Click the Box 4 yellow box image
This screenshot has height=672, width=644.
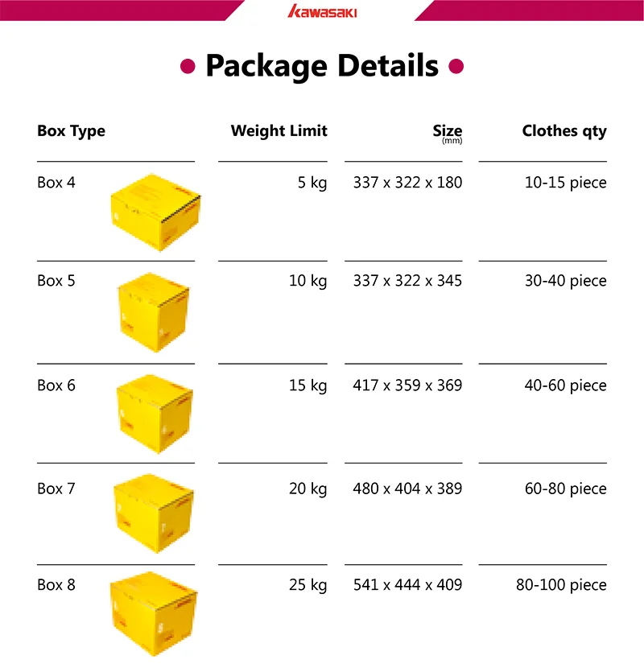coord(156,212)
